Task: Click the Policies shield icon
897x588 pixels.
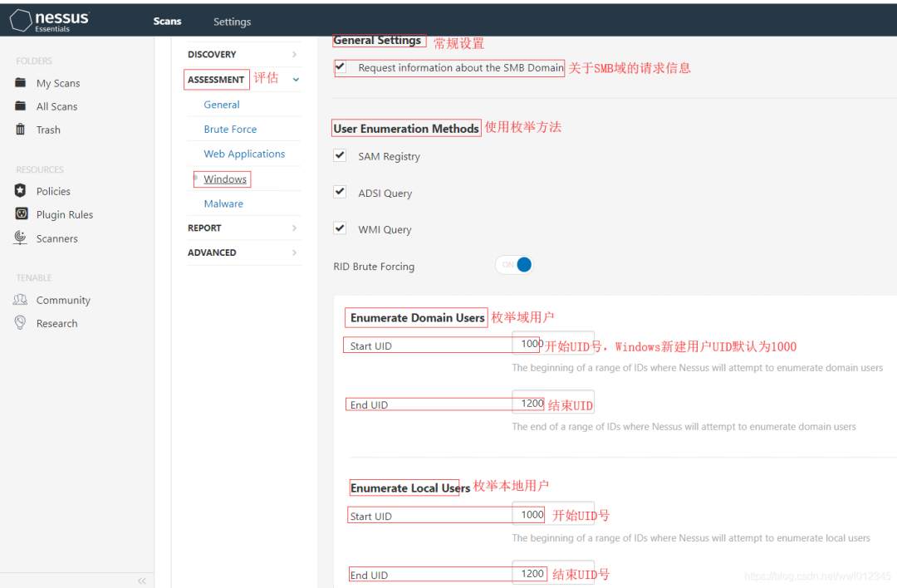Action: [21, 190]
